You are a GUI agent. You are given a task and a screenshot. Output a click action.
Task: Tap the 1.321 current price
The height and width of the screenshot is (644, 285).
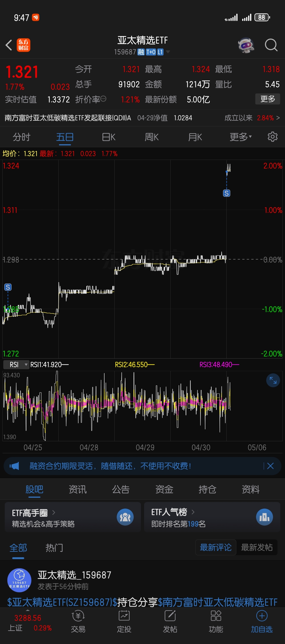tap(22, 72)
